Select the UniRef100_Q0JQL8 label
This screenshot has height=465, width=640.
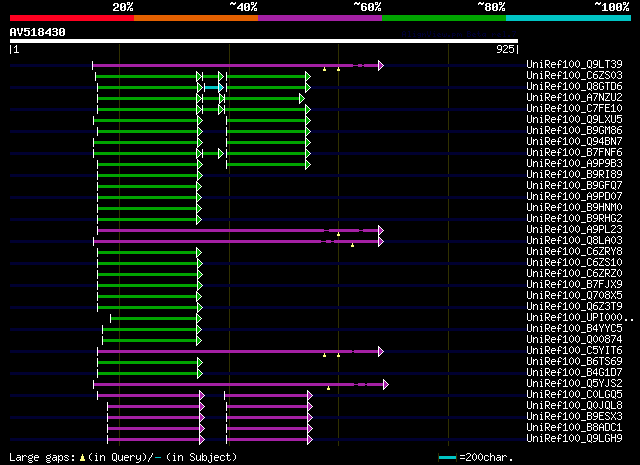pos(574,406)
